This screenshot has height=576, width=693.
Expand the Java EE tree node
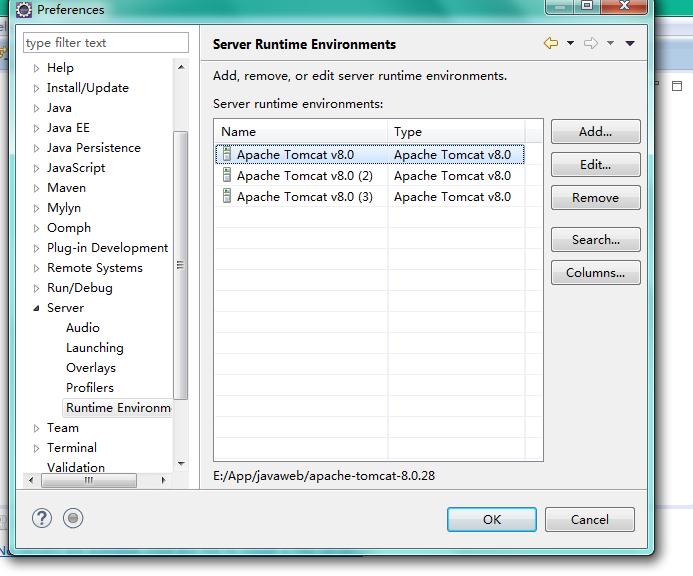(x=36, y=128)
